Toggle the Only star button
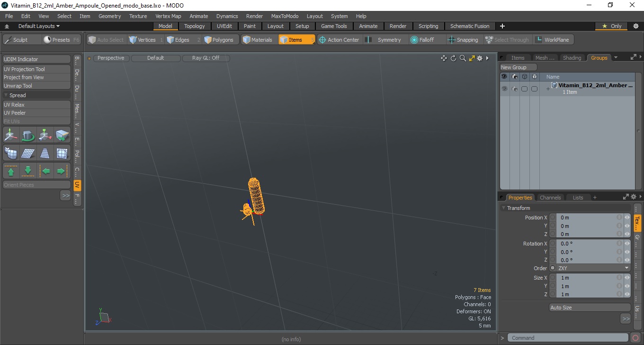 612,26
